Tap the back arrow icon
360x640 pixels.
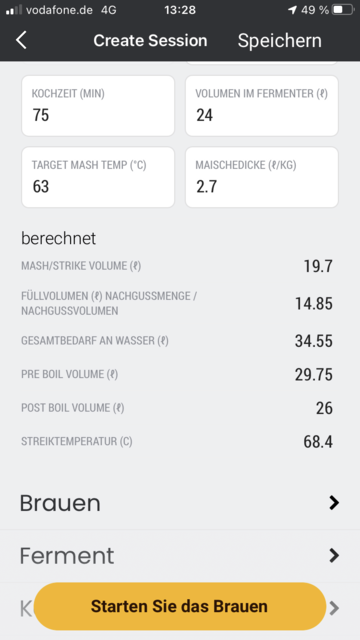coord(21,40)
